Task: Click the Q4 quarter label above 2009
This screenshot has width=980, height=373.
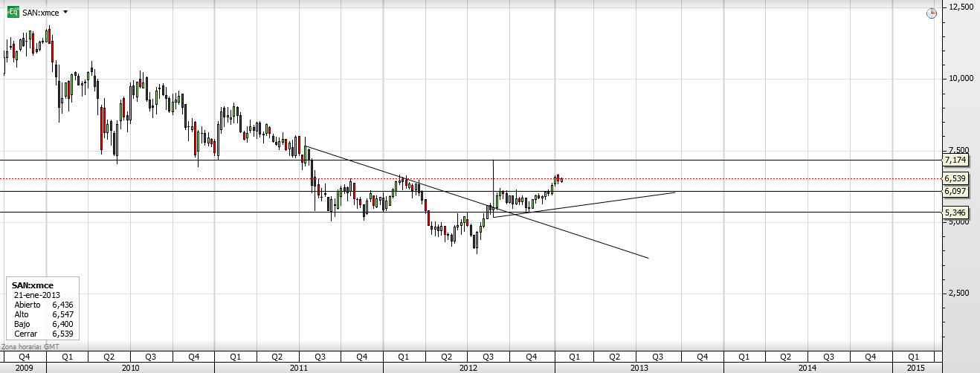Action: [x=23, y=357]
